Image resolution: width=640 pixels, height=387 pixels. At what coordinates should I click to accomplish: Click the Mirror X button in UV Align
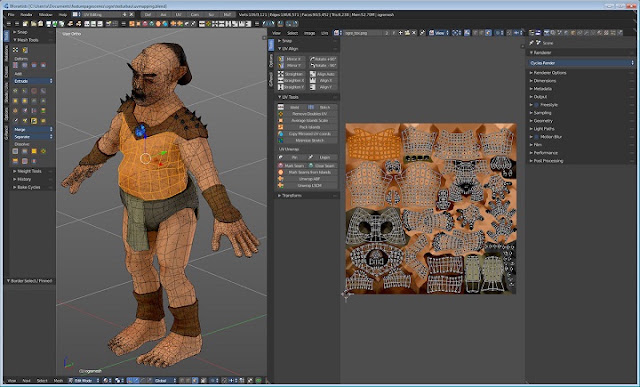pyautogui.click(x=291, y=59)
